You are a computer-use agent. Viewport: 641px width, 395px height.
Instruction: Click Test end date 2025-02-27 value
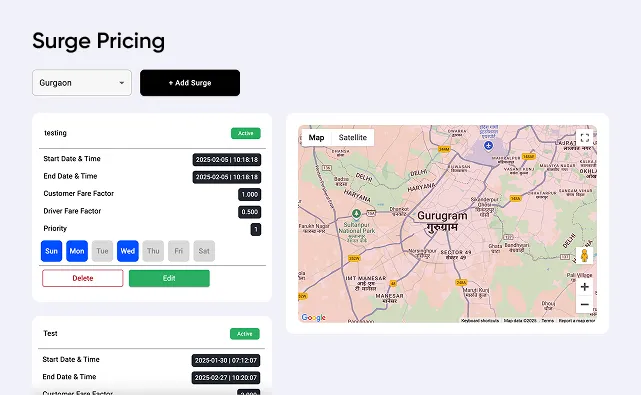[x=226, y=377]
